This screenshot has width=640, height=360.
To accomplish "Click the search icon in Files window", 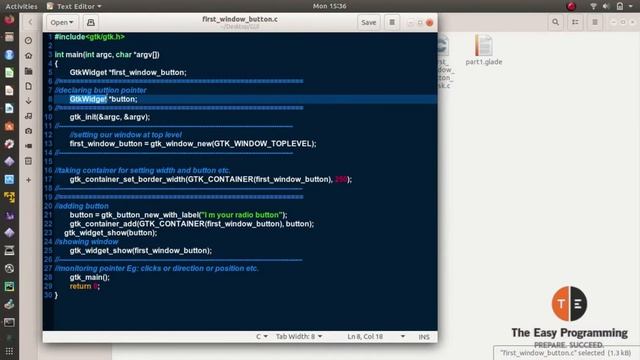I will (x=556, y=22).
